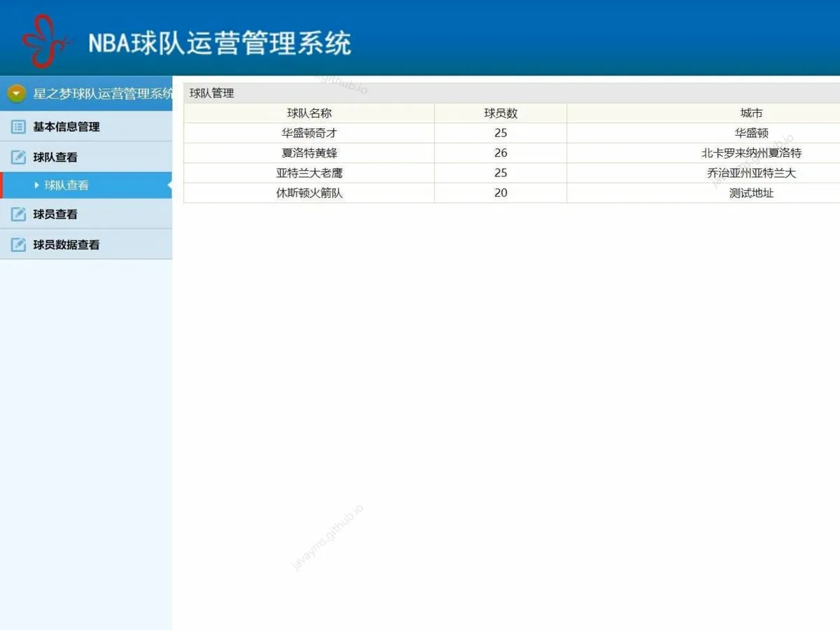Open the 球员数据查看 menu

tap(86, 245)
